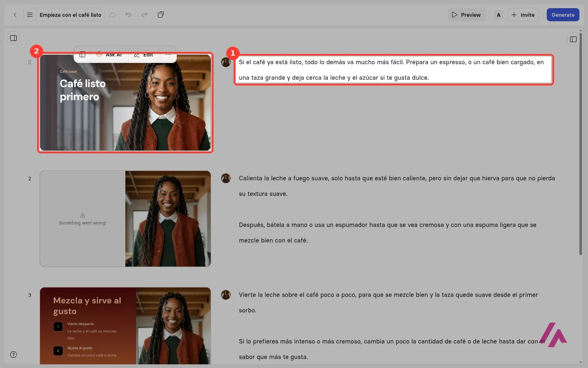Image resolution: width=588 pixels, height=368 pixels.
Task: Click scene number 3 label
Action: coord(30,295)
